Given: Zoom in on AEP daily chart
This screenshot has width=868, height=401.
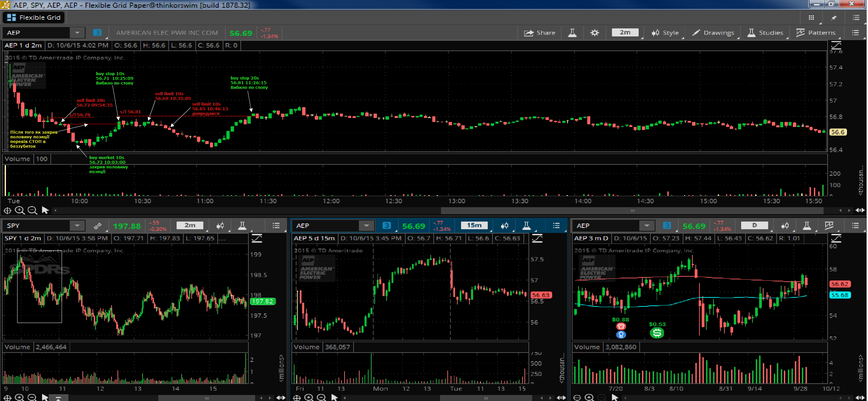Looking at the screenshot, I should [x=589, y=397].
